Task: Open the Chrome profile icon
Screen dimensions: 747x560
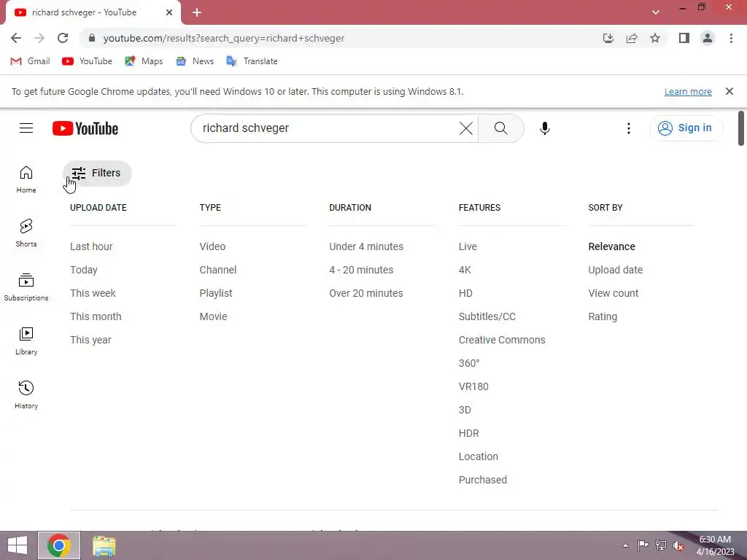Action: [x=708, y=38]
